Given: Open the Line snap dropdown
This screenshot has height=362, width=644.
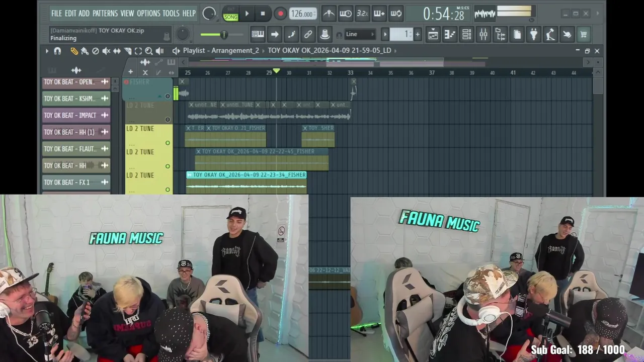Looking at the screenshot, I should point(360,34).
